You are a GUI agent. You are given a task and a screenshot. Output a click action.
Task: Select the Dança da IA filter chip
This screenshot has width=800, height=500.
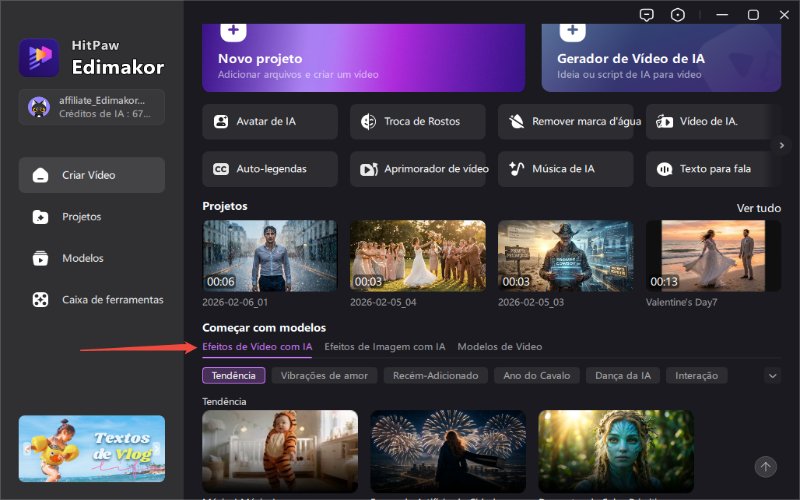pyautogui.click(x=623, y=376)
